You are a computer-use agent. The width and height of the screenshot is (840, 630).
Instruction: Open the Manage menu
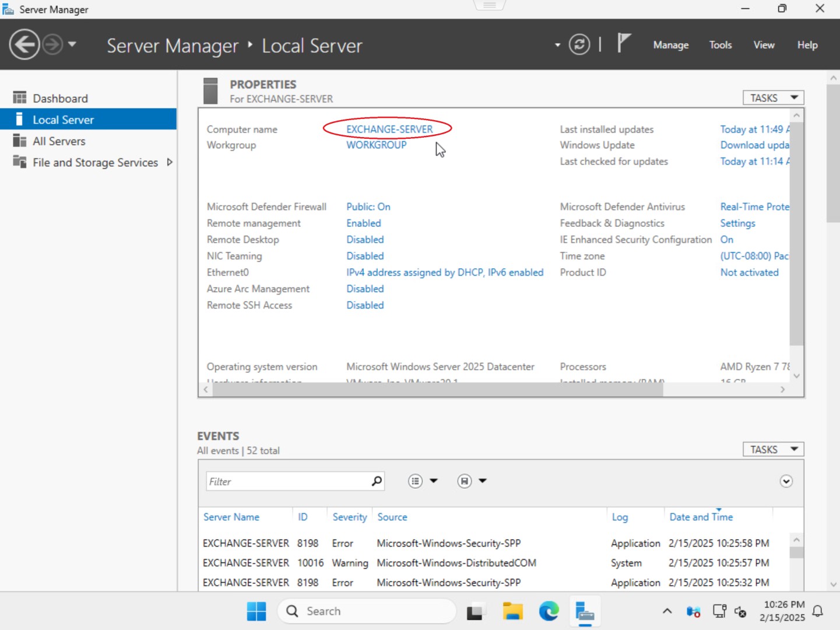click(x=670, y=45)
